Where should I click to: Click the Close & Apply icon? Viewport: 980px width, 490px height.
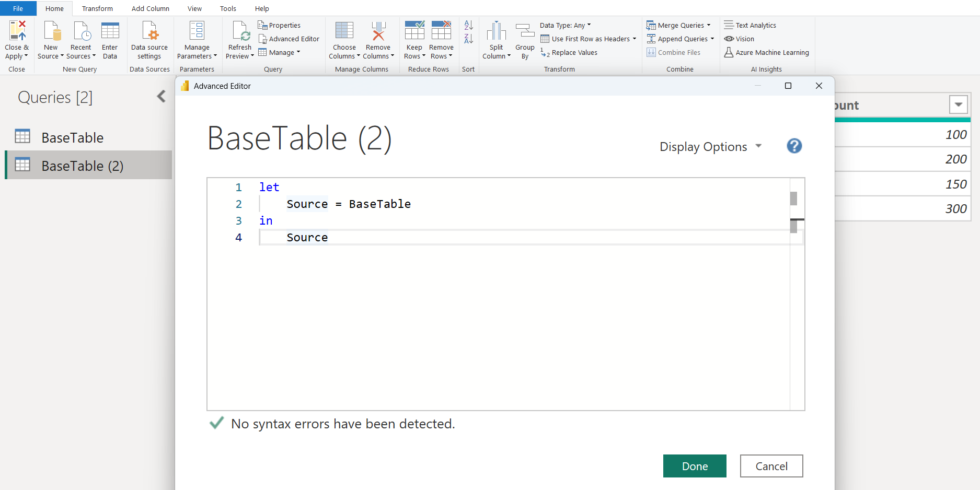[17, 31]
